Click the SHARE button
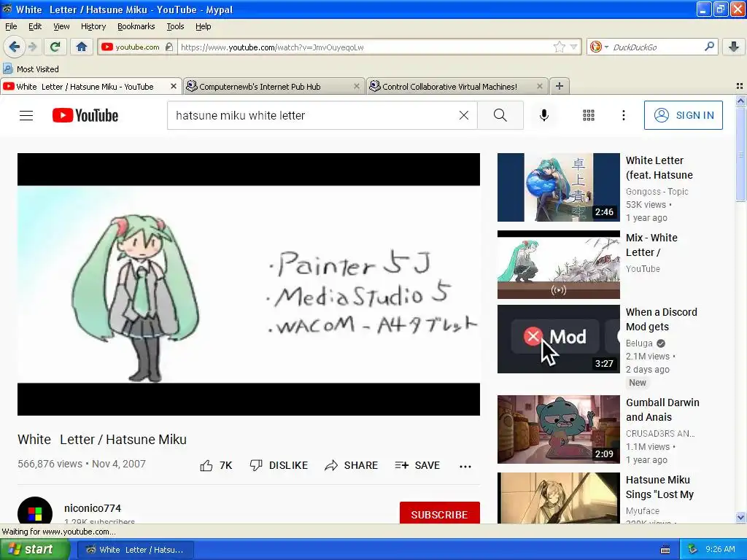This screenshot has width=747, height=560. point(351,466)
